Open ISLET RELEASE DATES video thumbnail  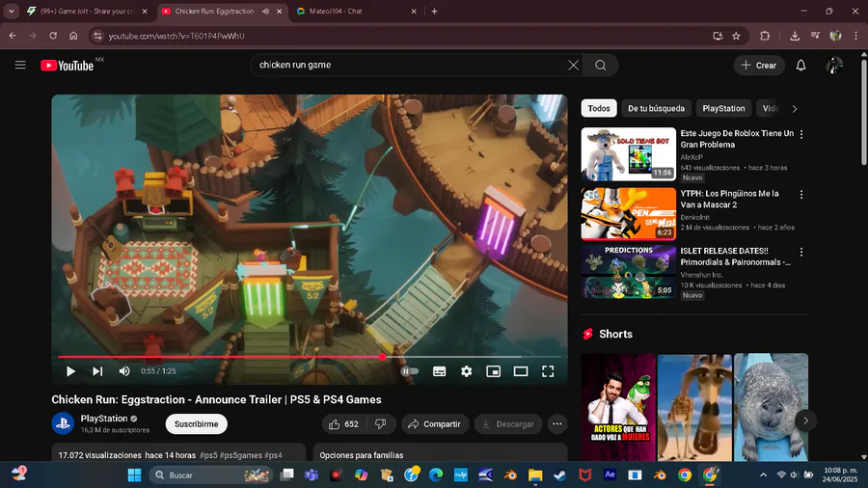point(629,272)
